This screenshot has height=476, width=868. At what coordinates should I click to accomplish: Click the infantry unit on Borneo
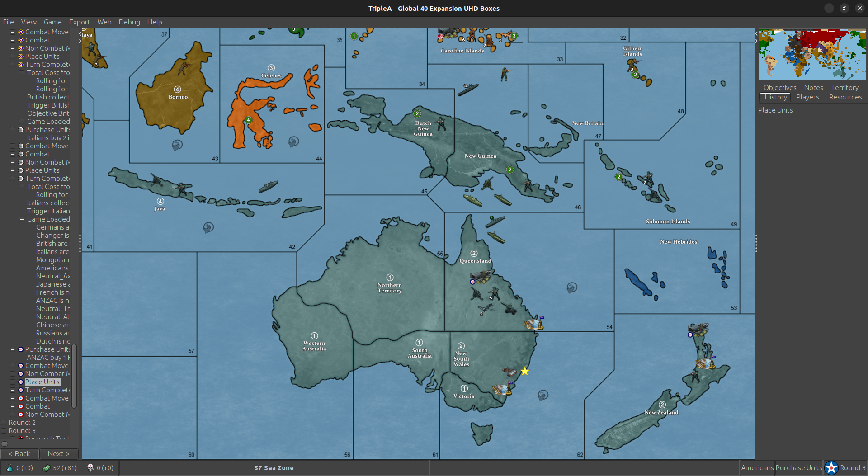click(x=184, y=68)
